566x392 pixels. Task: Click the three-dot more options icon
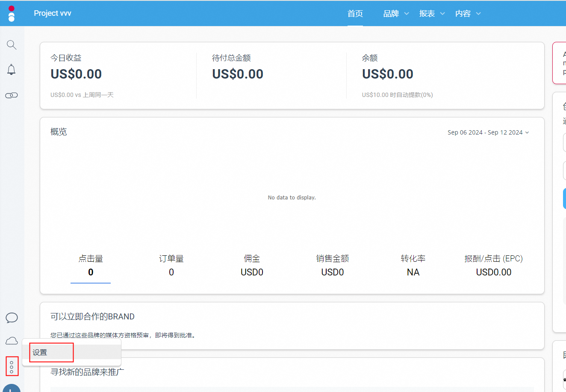[12, 366]
